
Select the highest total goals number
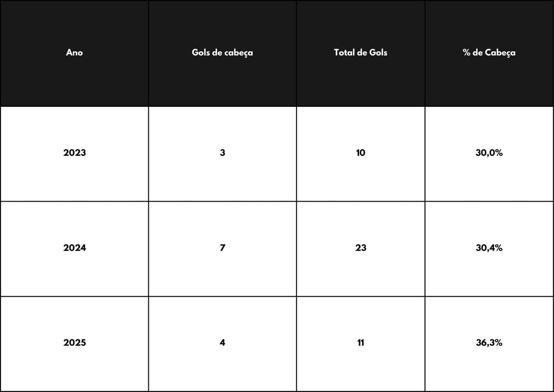click(x=360, y=248)
